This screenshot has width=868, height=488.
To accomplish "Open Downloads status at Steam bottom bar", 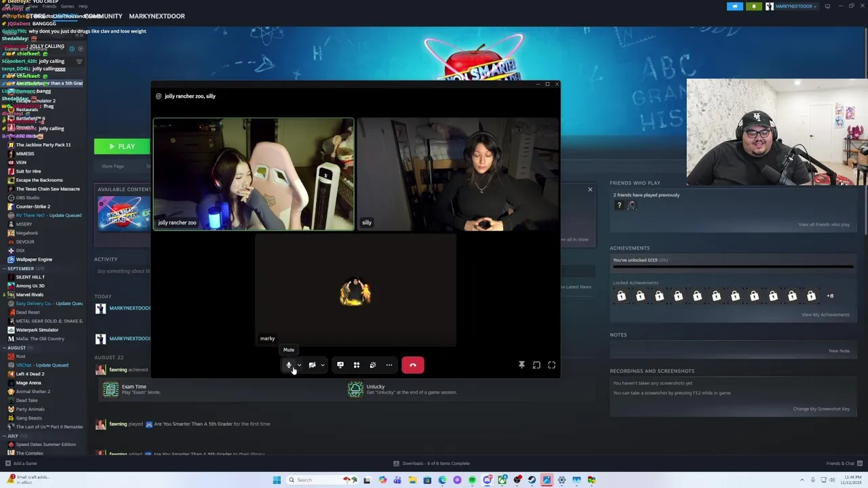I will (431, 463).
